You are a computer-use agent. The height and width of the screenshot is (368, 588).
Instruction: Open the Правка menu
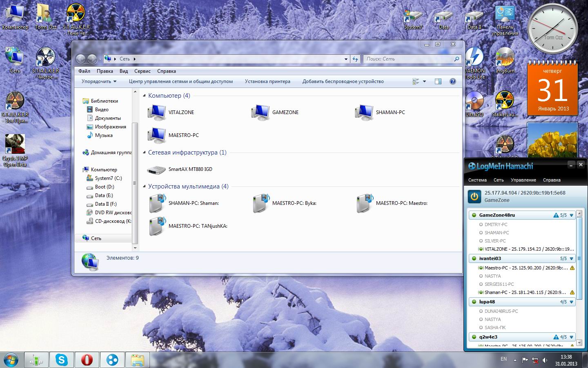coord(105,71)
